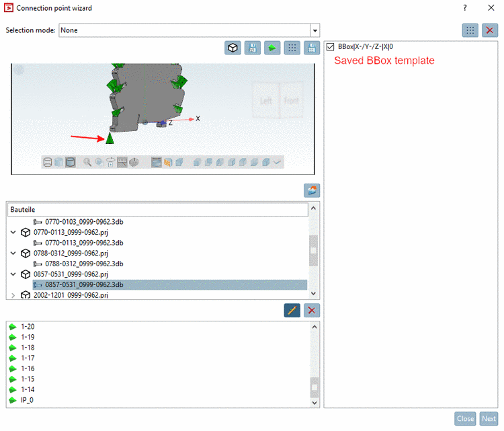Click the folder open icon below viewer
504x431 pixels.
pos(312,190)
